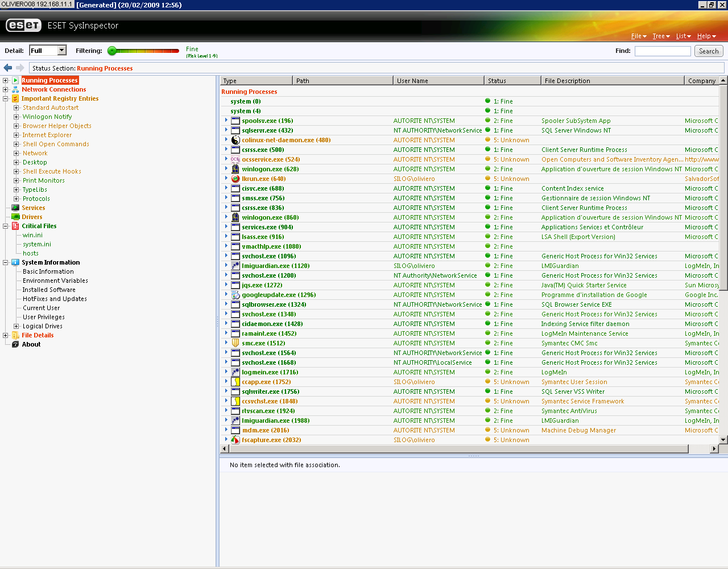This screenshot has width=728, height=569.
Task: Expand the Standard Autostart node
Action: pos(16,108)
